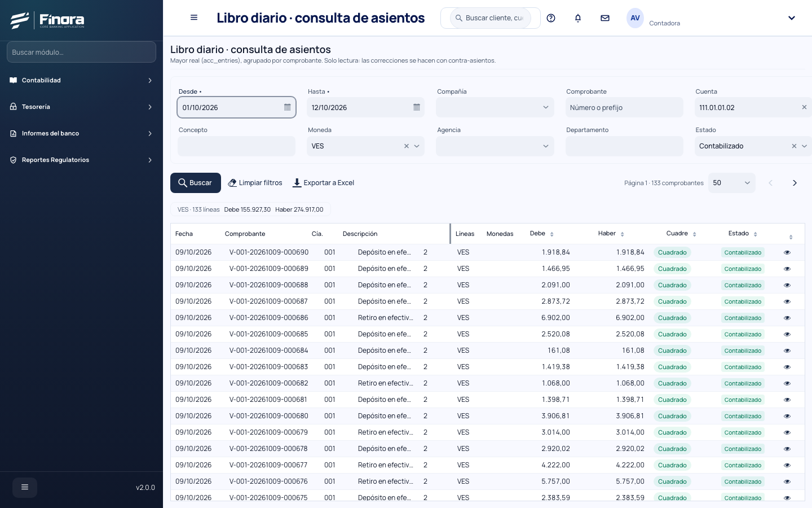Focus the Buscar módulo sidebar search
The width and height of the screenshot is (812, 508).
81,52
